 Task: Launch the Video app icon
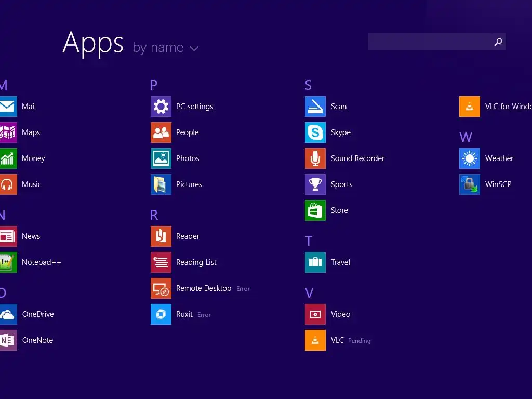pyautogui.click(x=315, y=314)
